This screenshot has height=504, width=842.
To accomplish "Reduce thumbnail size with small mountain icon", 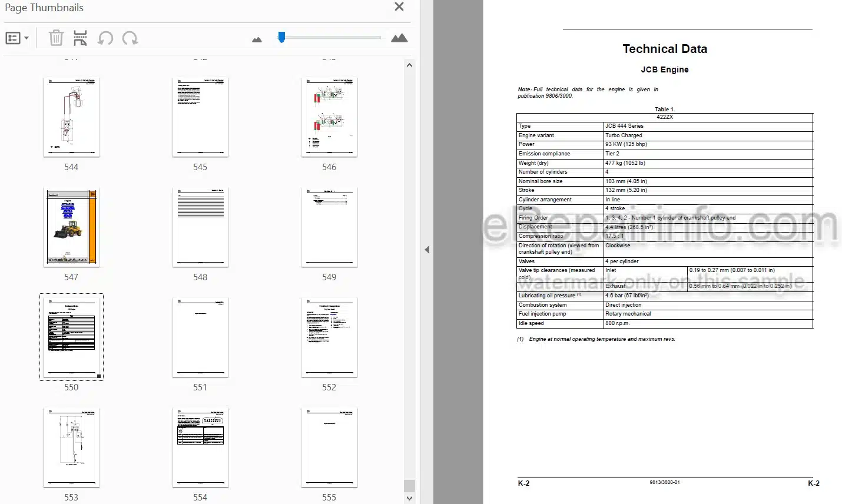I will [x=257, y=39].
